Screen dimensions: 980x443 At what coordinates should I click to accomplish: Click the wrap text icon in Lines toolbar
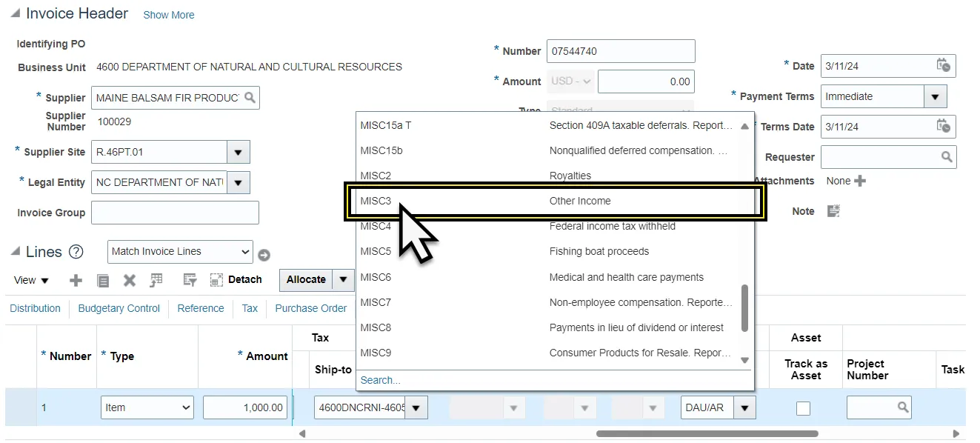tap(190, 280)
